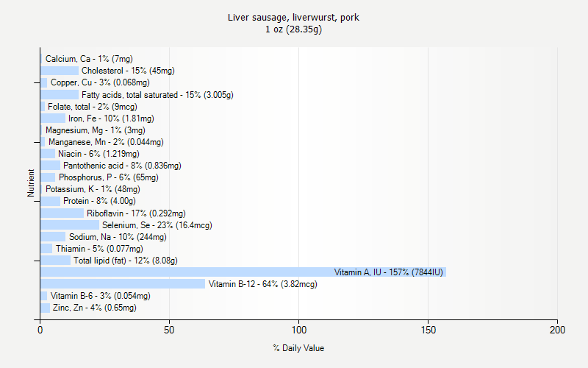Select 'Selenium, Se - 23% (16.4mcg)' label
The image size is (588, 368).
[157, 225]
